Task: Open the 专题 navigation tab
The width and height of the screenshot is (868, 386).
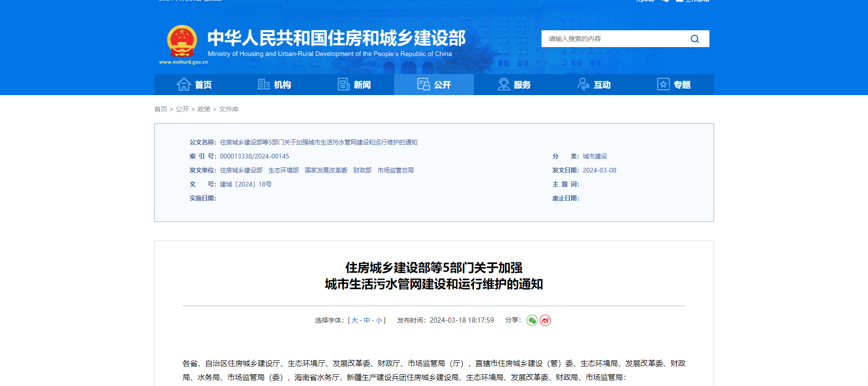Action: 674,84
